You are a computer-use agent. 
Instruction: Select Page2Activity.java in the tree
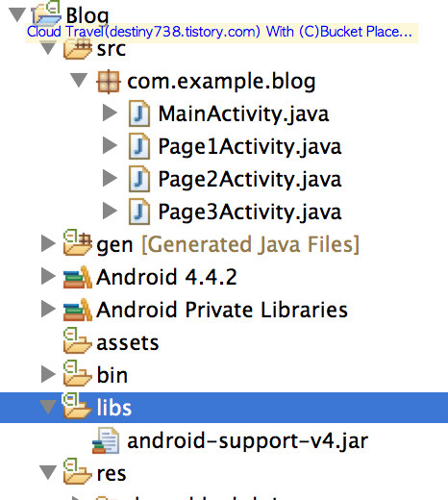[x=250, y=180]
